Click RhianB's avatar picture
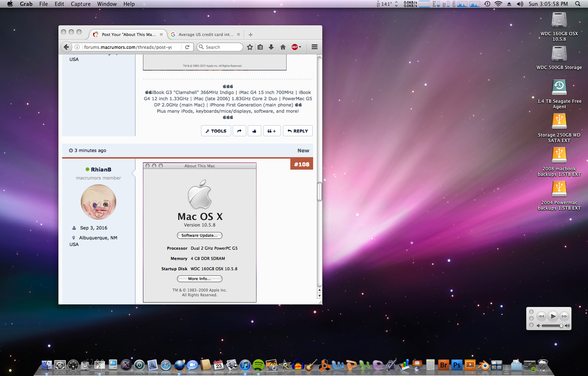Viewport: 588px width, 376px height. (98, 202)
